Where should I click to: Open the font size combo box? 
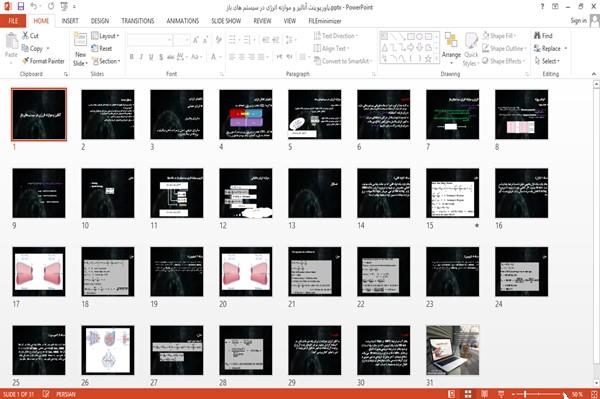point(181,39)
